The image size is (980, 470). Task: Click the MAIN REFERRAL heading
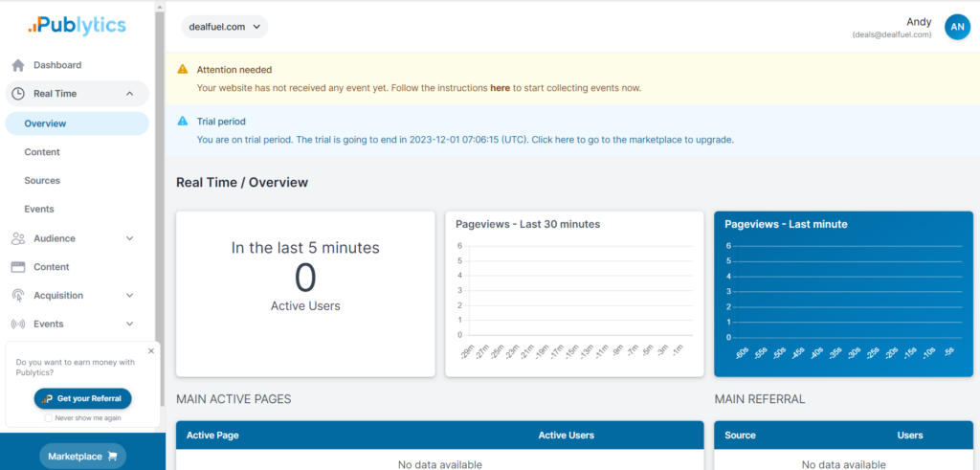pos(759,399)
